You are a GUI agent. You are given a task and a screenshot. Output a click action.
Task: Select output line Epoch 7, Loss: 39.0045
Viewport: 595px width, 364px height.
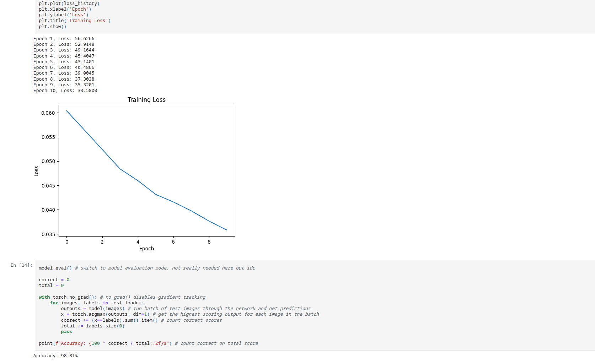coord(64,73)
